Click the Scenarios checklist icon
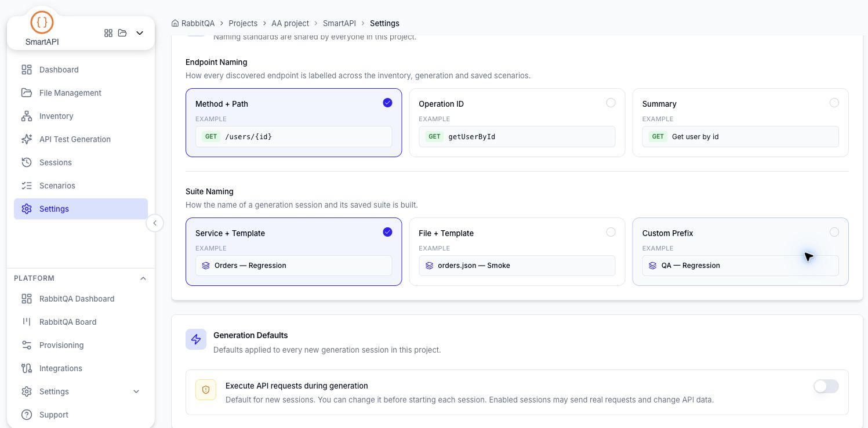 point(27,186)
